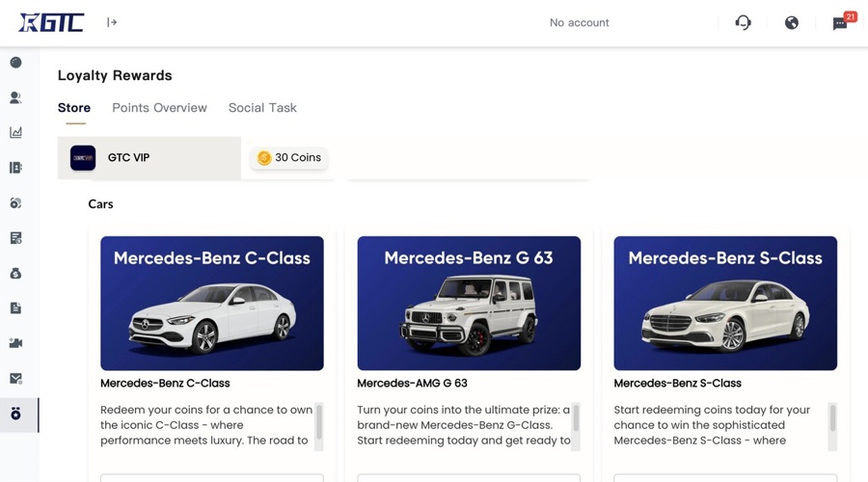Select the Store tab
868x482 pixels.
pyautogui.click(x=74, y=108)
